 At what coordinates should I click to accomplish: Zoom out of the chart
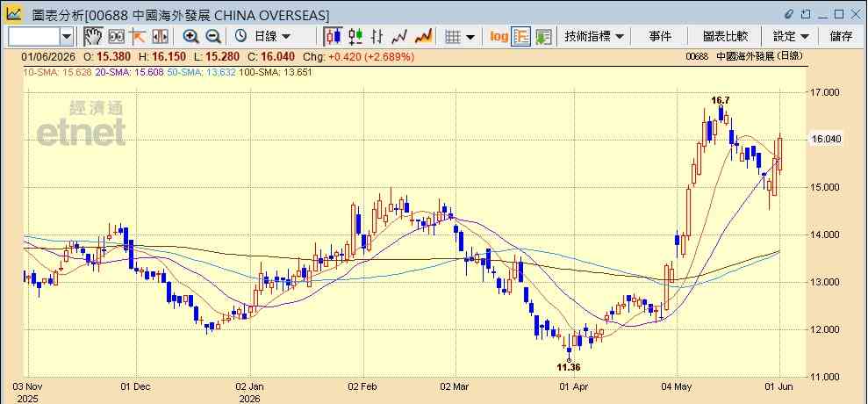point(213,37)
